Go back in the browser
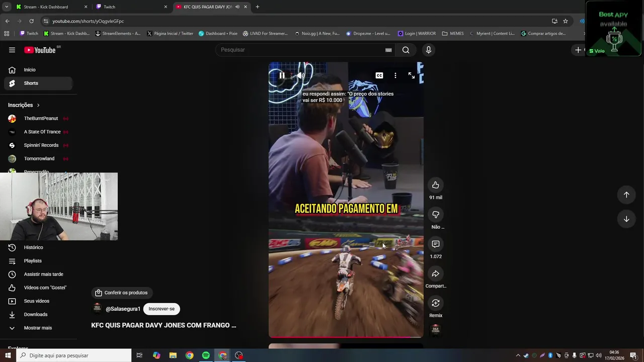Image resolution: width=644 pixels, height=362 pixels. pos(7,21)
